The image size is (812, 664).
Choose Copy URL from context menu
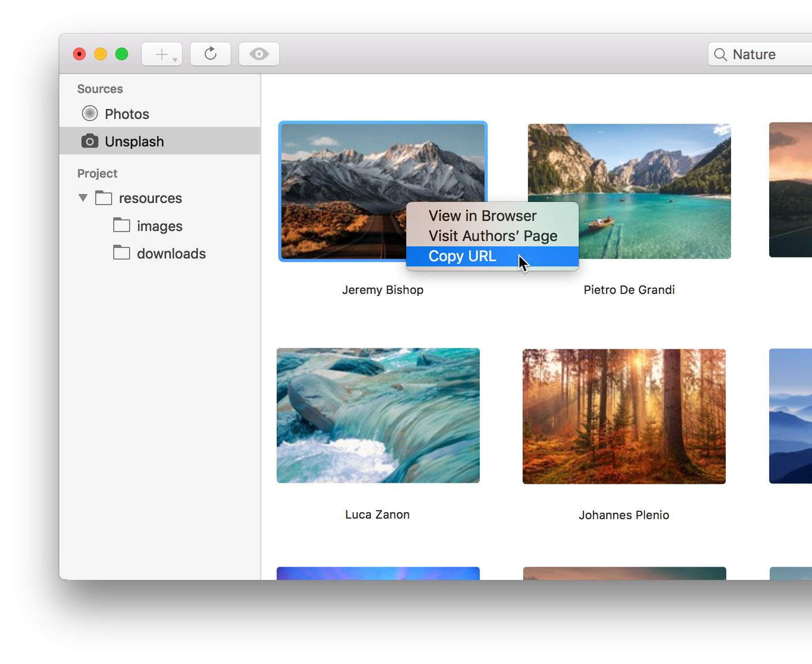pos(462,256)
